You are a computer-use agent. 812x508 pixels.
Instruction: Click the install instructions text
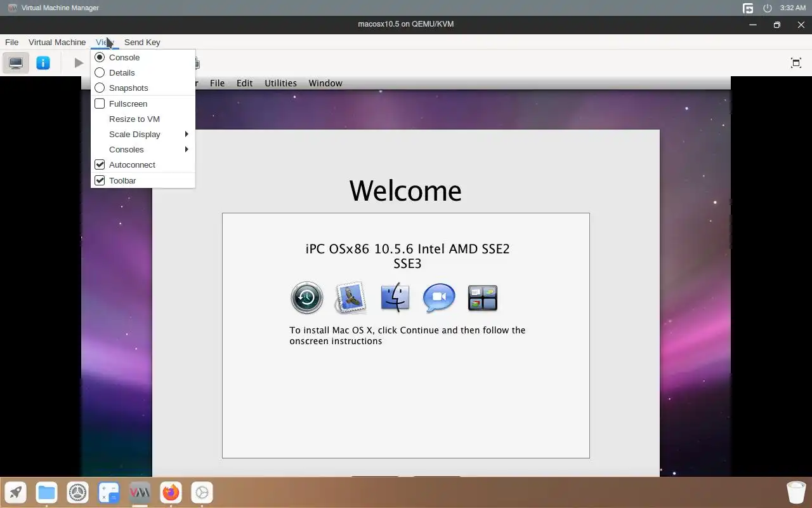click(x=407, y=335)
